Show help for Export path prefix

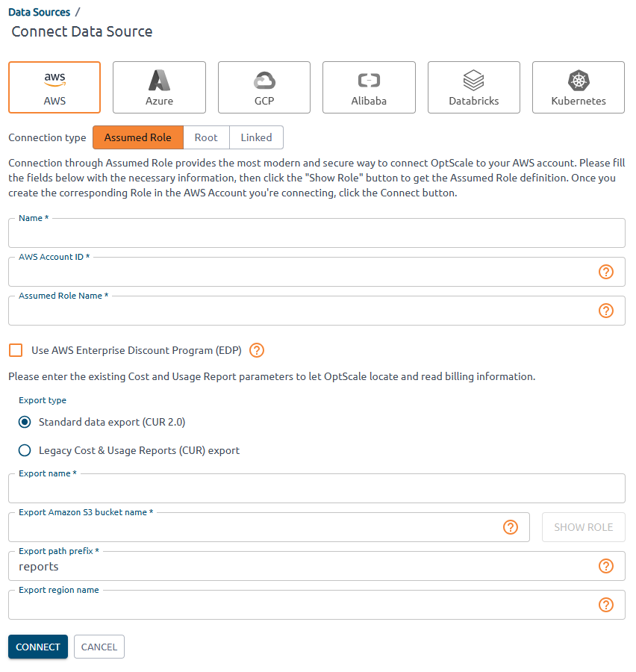tap(606, 566)
